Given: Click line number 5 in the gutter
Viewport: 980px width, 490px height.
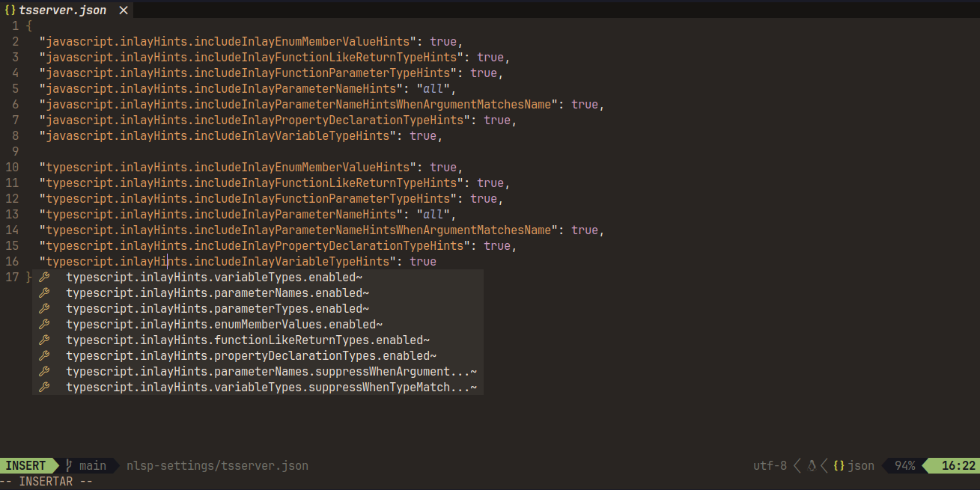Looking at the screenshot, I should coord(16,89).
